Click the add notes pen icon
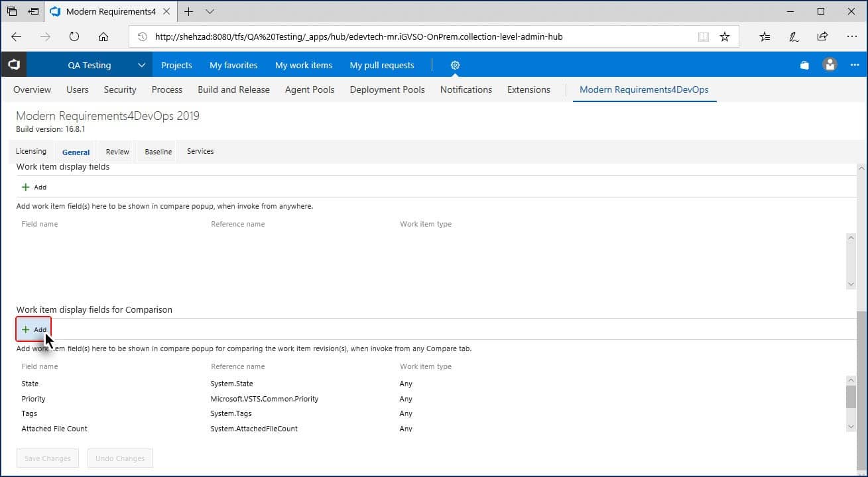Screen dimensions: 868x477 (x=794, y=37)
